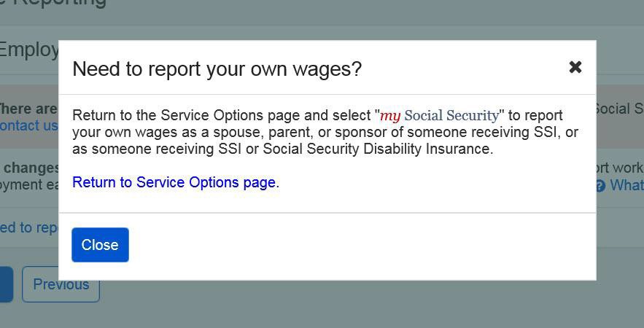This screenshot has width=644, height=328.
Task: Click the blue Close button
Action: 100,245
